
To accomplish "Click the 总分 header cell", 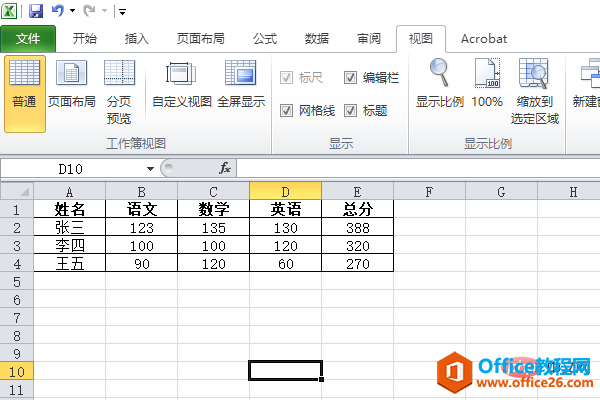I will [x=357, y=209].
